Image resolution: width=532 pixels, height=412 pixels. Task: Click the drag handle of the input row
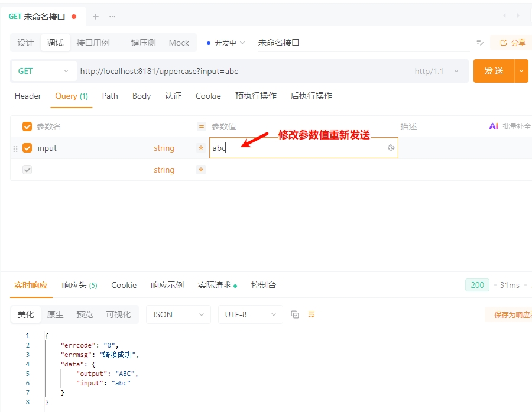(x=15, y=148)
